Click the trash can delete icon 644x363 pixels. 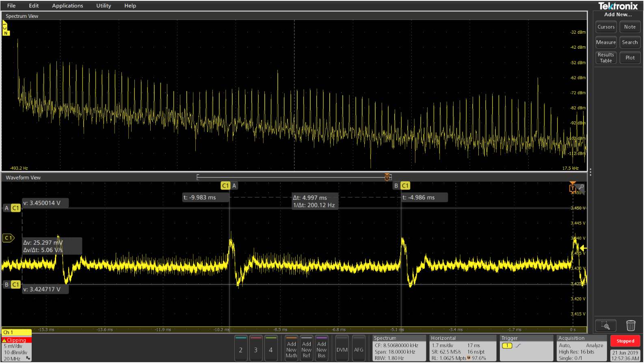pyautogui.click(x=630, y=326)
